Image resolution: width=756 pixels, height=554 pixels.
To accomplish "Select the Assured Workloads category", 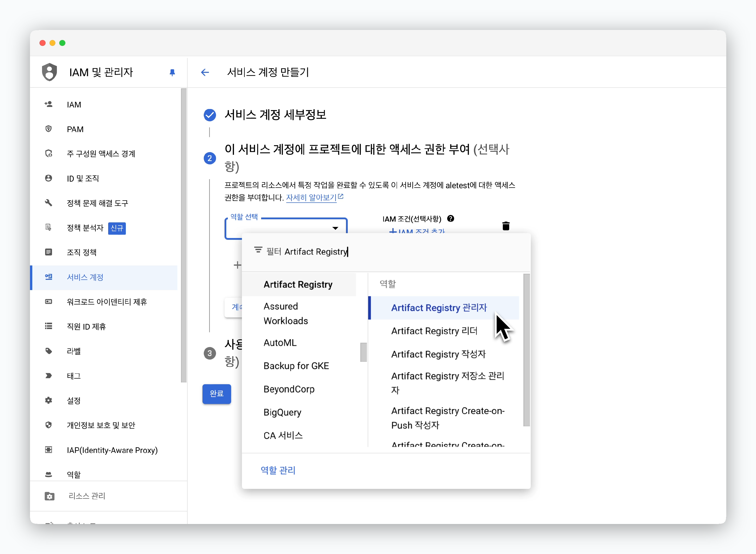I will click(299, 314).
